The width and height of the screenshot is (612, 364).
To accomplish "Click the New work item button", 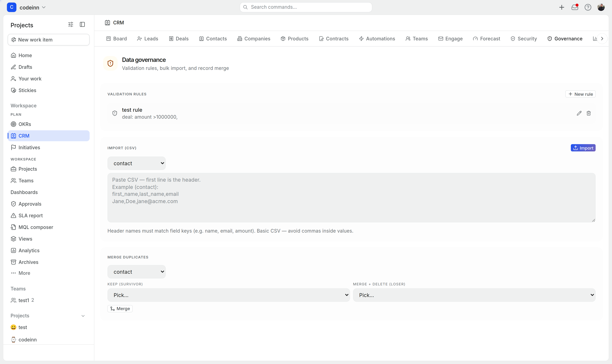I will tap(49, 40).
